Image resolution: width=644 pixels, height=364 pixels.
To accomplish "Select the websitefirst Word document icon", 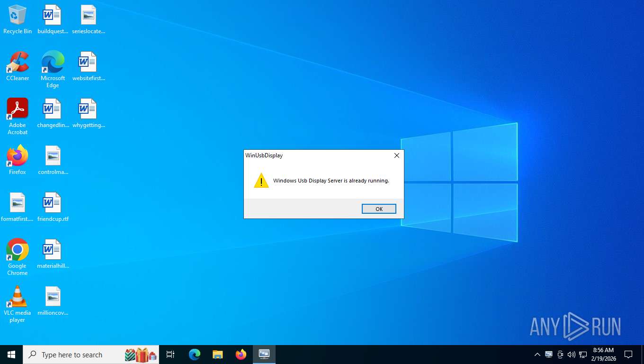I will click(89, 66).
